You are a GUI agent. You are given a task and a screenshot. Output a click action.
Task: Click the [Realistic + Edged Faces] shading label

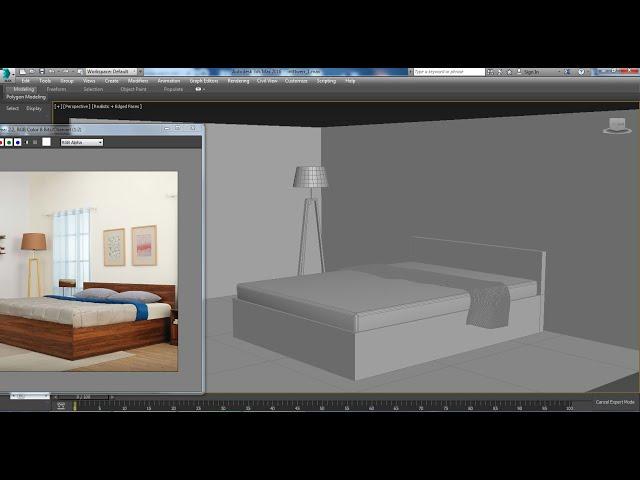[x=117, y=106]
